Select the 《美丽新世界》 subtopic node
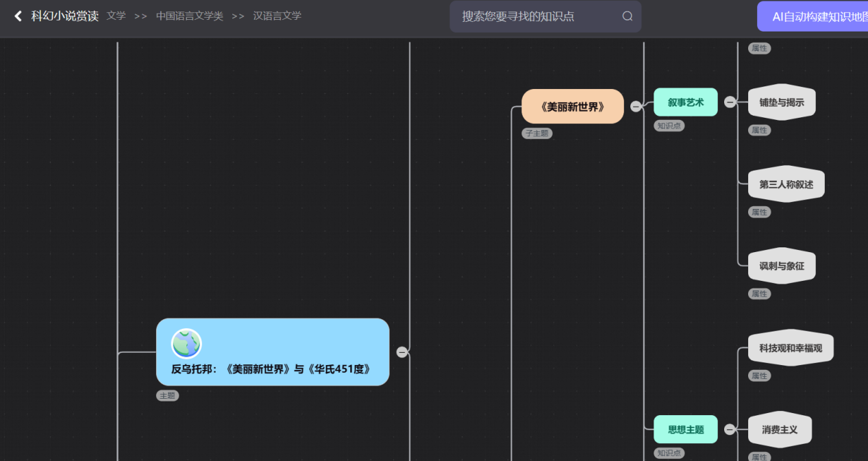Viewport: 868px width, 461px height. (x=573, y=106)
